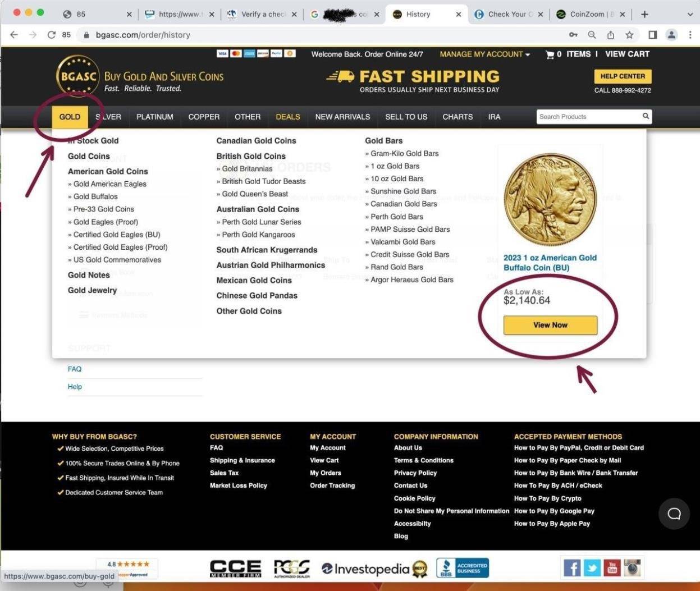The height and width of the screenshot is (591, 700).
Task: Open the Chrome profile avatar icon
Action: tap(671, 35)
